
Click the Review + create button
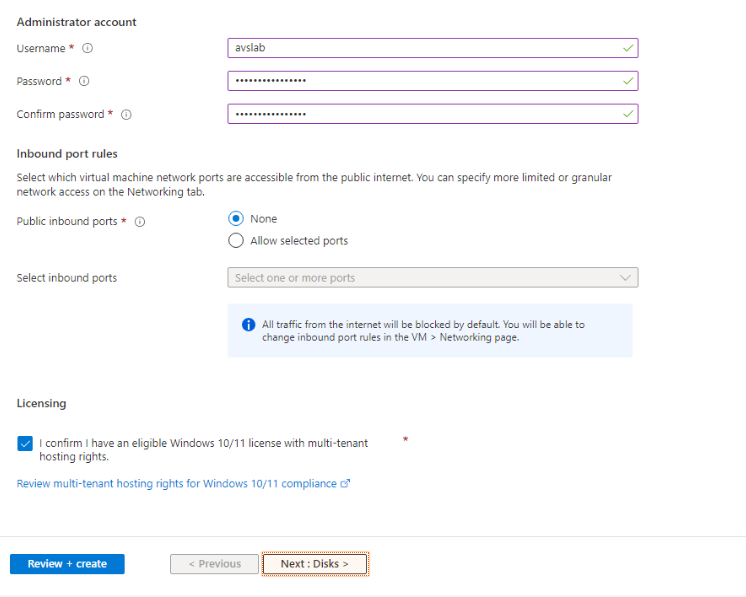pos(67,564)
